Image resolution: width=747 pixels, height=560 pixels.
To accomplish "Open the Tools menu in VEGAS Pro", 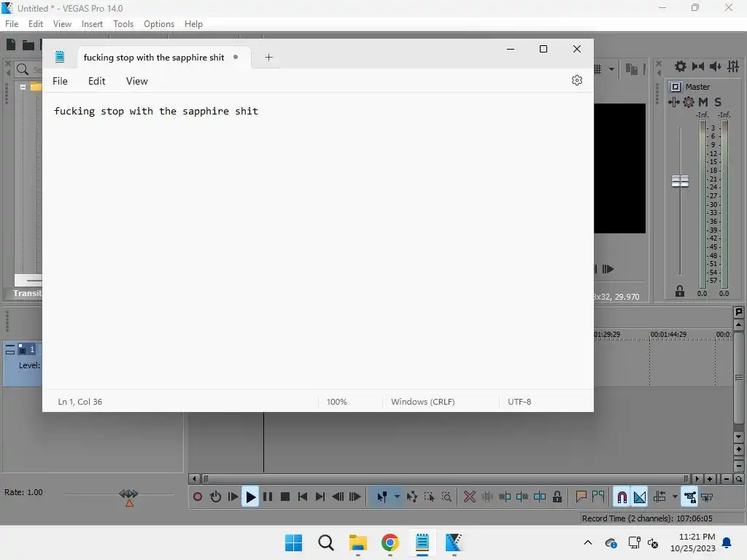I will click(x=123, y=24).
